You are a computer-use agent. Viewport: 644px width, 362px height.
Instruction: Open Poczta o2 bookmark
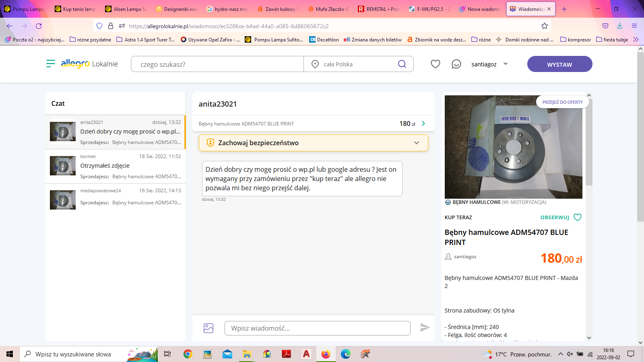click(35, 39)
